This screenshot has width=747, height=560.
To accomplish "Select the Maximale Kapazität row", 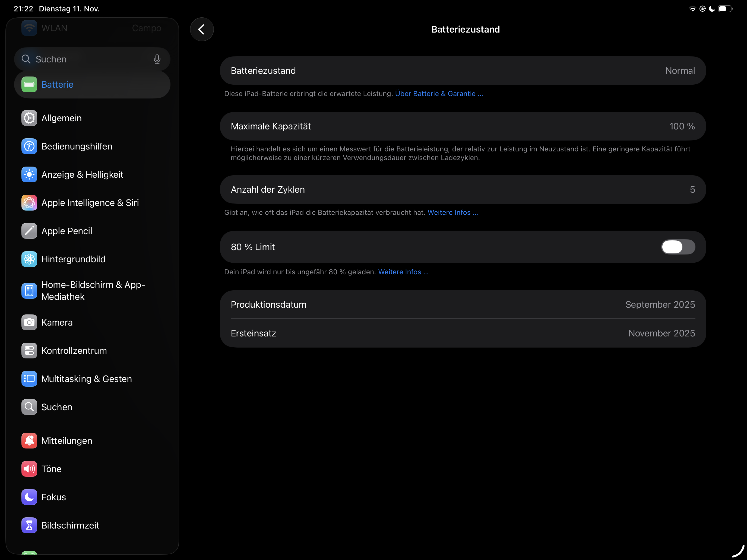I will [462, 126].
